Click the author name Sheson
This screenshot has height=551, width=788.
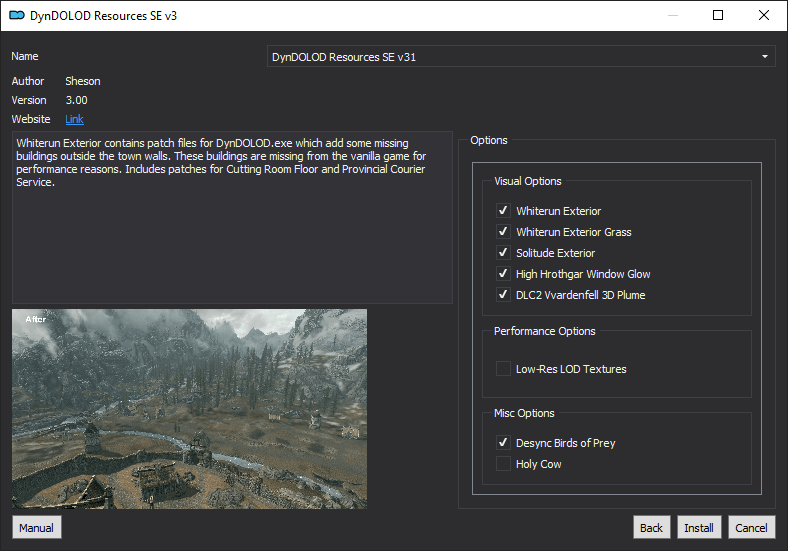click(83, 81)
